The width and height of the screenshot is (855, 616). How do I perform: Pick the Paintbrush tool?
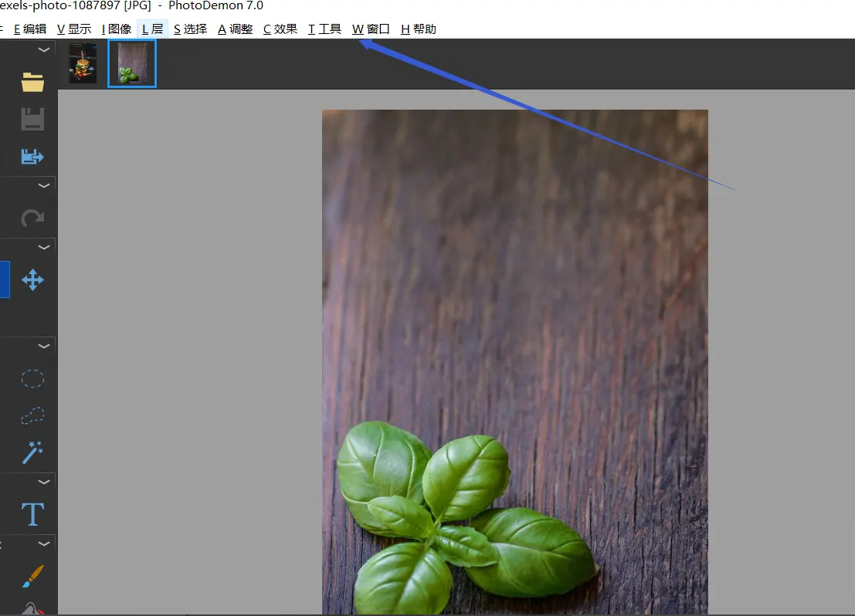pos(32,575)
